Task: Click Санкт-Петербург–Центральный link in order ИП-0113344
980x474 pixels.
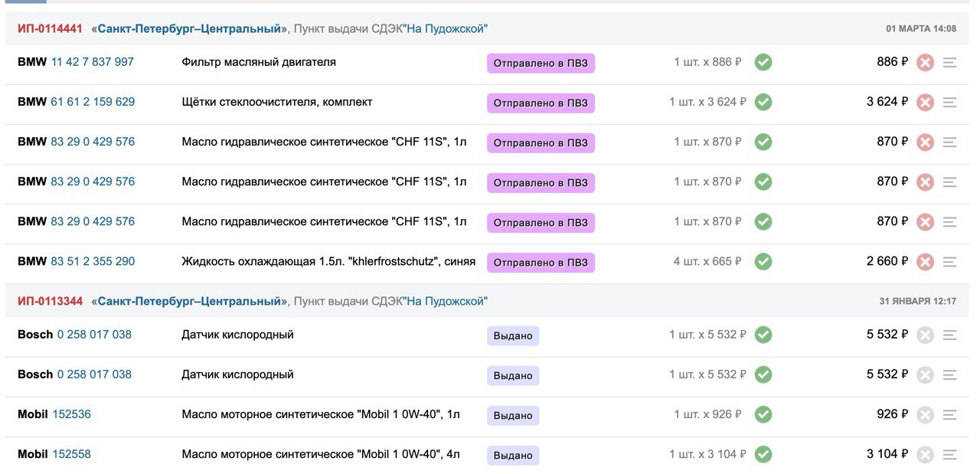Action: coord(190,302)
